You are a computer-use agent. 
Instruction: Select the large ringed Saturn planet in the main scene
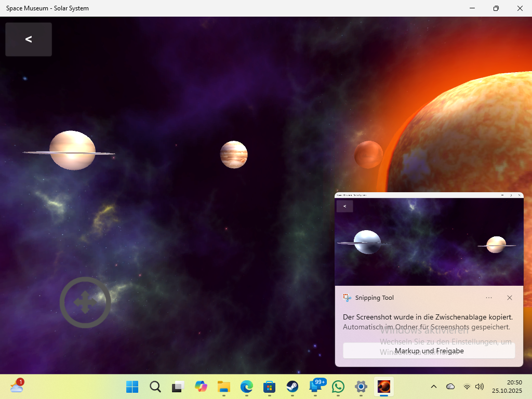click(x=72, y=151)
